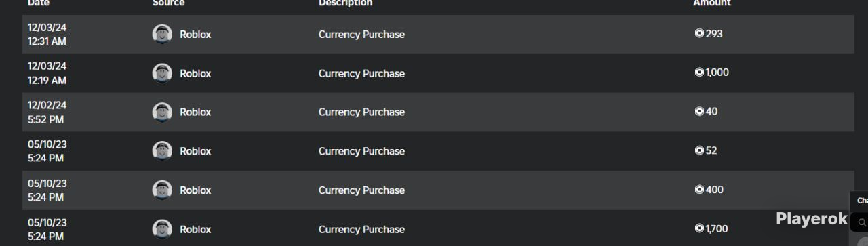Open Roblox source link in 400 Robux row

point(195,190)
